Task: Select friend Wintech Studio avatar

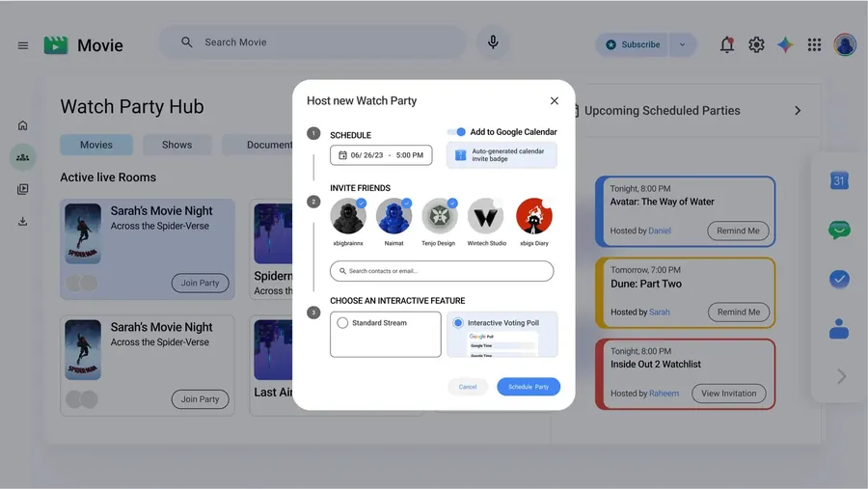Action: tap(485, 216)
